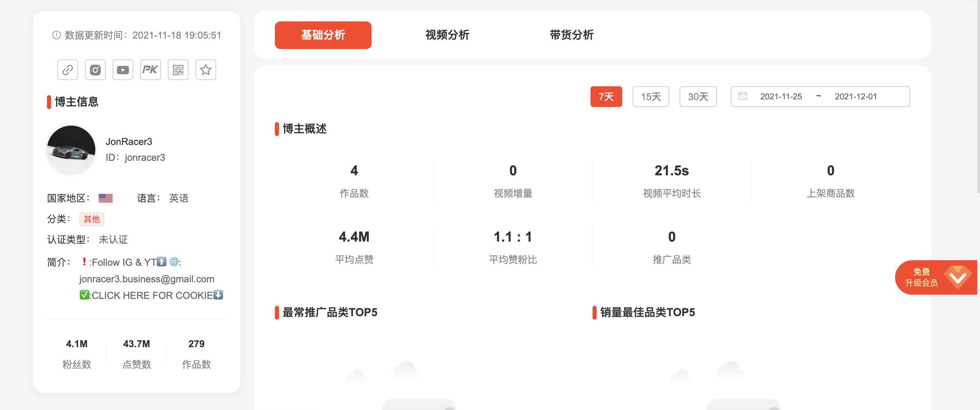
Task: Click the jonracer3.business@gmail.com email text
Action: [x=147, y=279]
